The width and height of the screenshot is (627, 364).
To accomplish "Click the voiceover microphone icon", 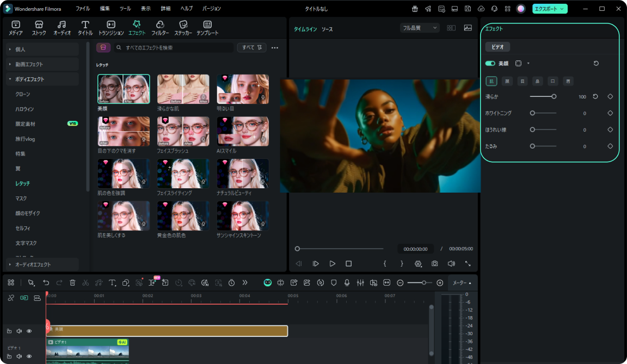I will 347,283.
